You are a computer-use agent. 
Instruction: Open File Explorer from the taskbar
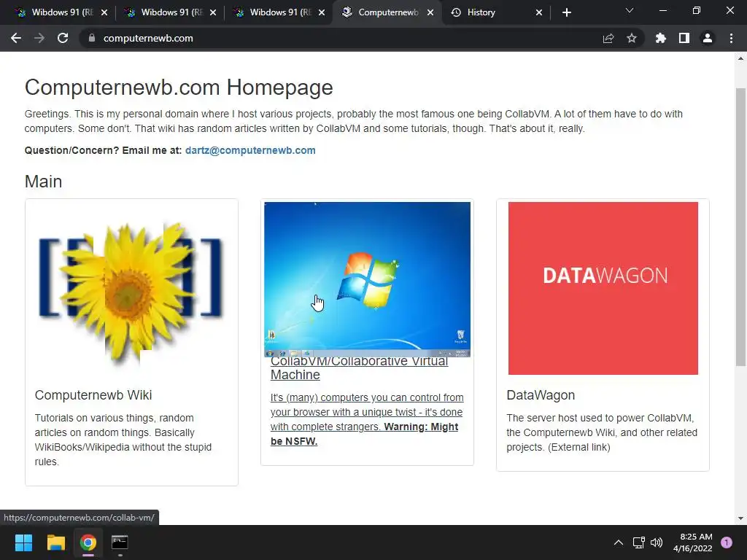pyautogui.click(x=55, y=542)
